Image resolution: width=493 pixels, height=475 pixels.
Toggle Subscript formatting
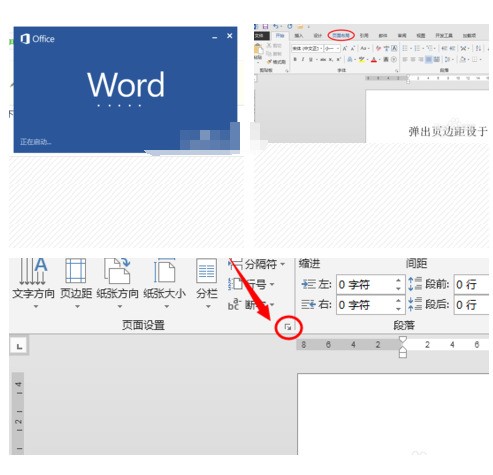tap(331, 59)
